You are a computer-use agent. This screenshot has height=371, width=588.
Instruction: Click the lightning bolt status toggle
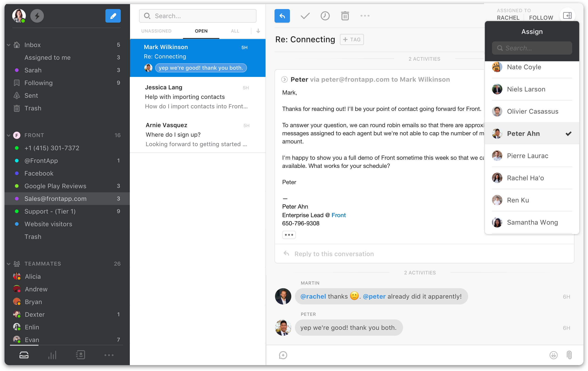point(37,16)
